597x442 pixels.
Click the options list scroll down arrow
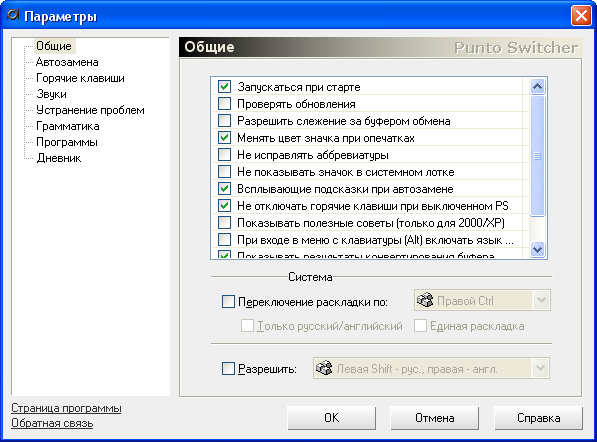537,249
